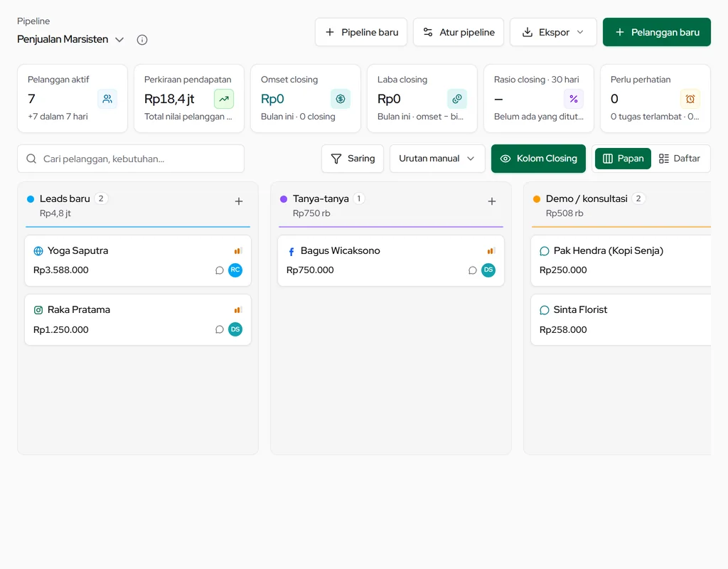
Task: Open the Ekspor dropdown
Action: (553, 32)
